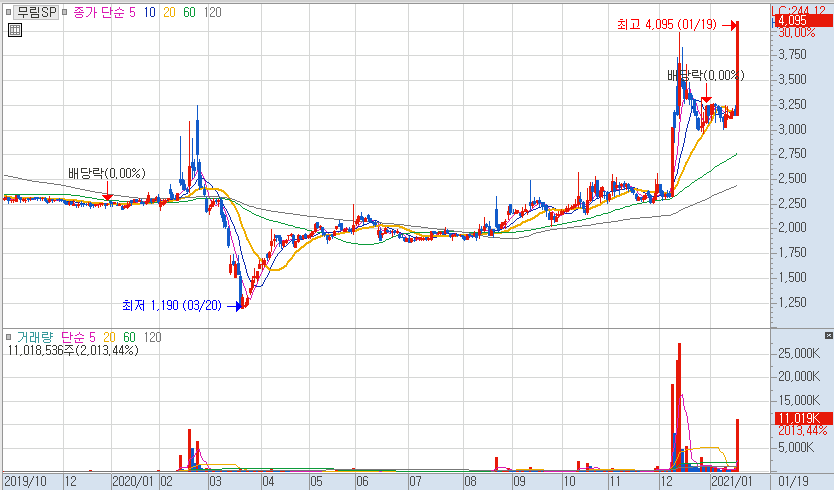Click the 1,250 price axis label

793,302
